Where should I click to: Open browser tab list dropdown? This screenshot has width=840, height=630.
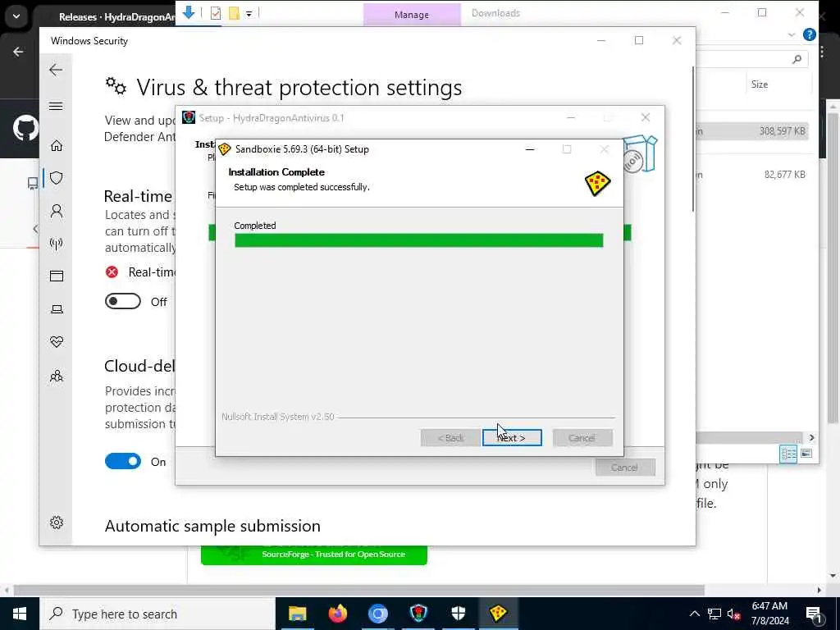tap(16, 16)
